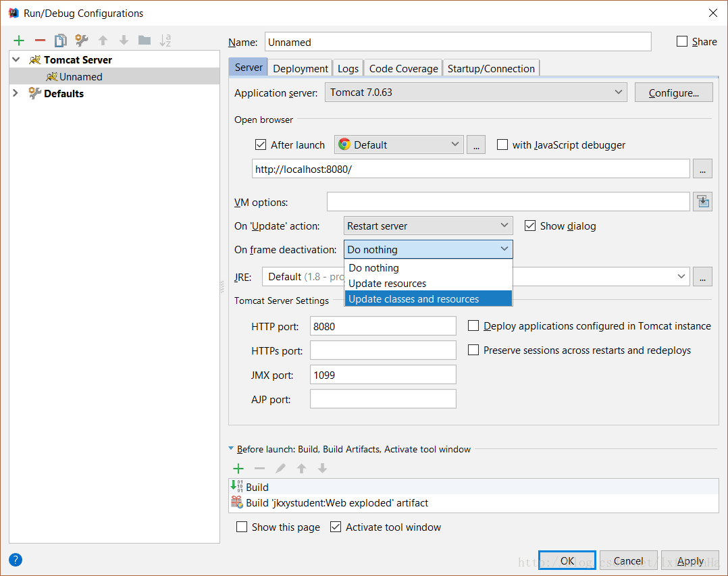Open JRE browse ellipsis button
The image size is (728, 576).
pyautogui.click(x=702, y=277)
